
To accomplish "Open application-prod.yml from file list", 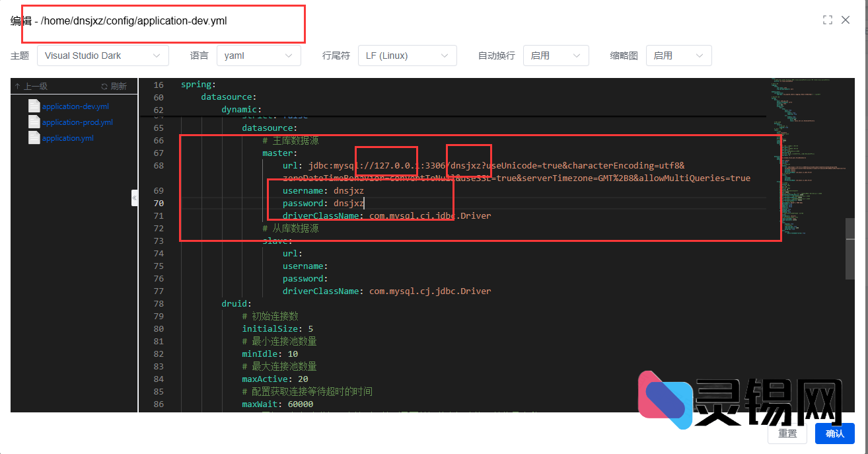I will [77, 122].
